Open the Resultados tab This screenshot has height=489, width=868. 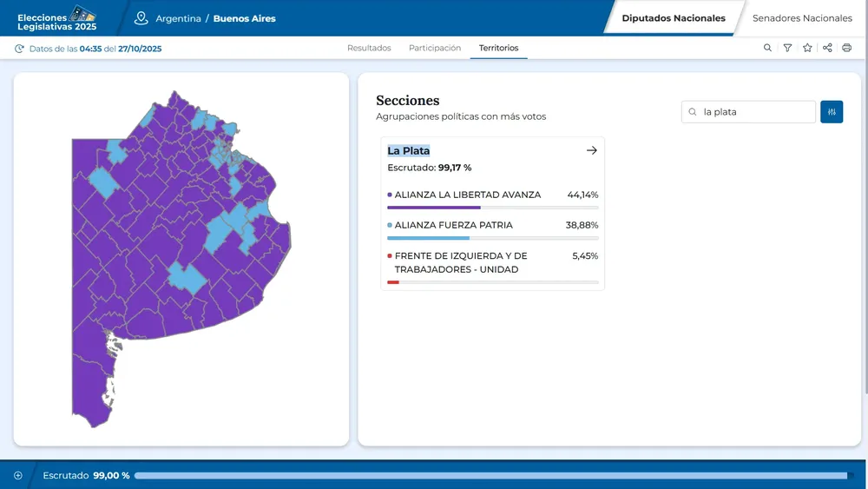[369, 48]
